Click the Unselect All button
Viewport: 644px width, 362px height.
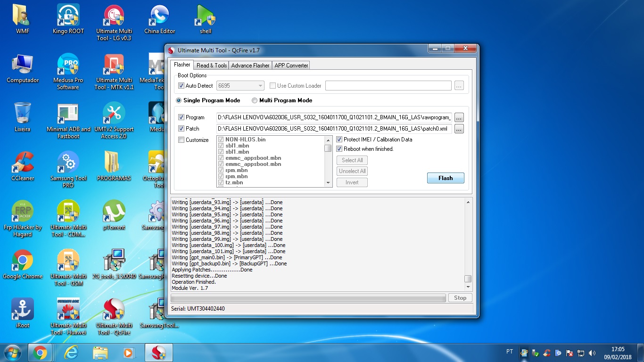[x=352, y=171]
